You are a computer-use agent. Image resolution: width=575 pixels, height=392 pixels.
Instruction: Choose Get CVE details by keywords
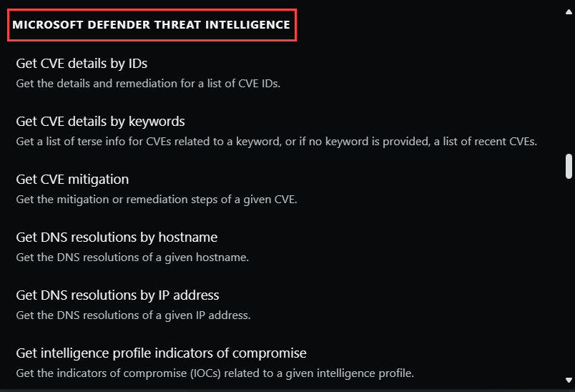coord(100,122)
